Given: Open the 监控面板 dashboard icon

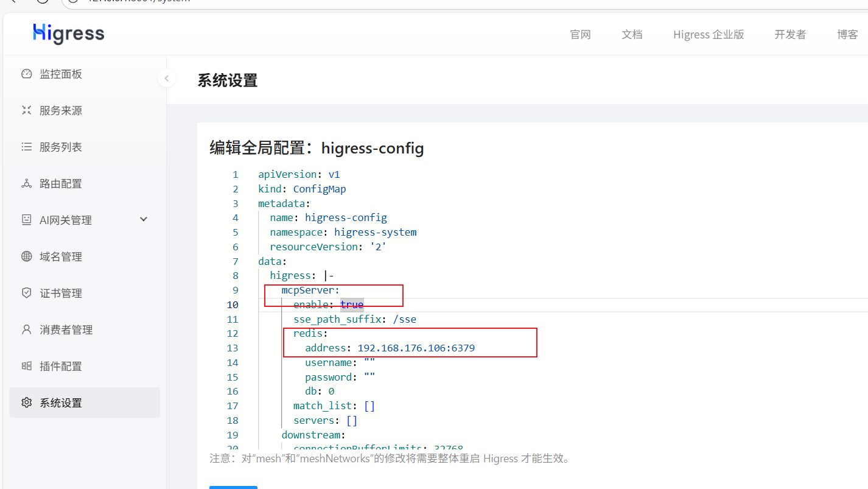Looking at the screenshot, I should 26,73.
